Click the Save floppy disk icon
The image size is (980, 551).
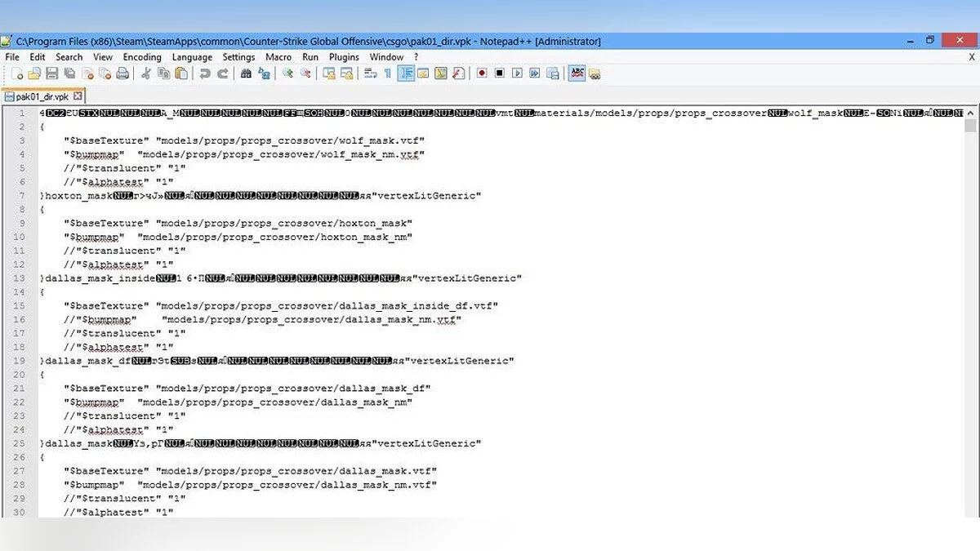(x=51, y=73)
